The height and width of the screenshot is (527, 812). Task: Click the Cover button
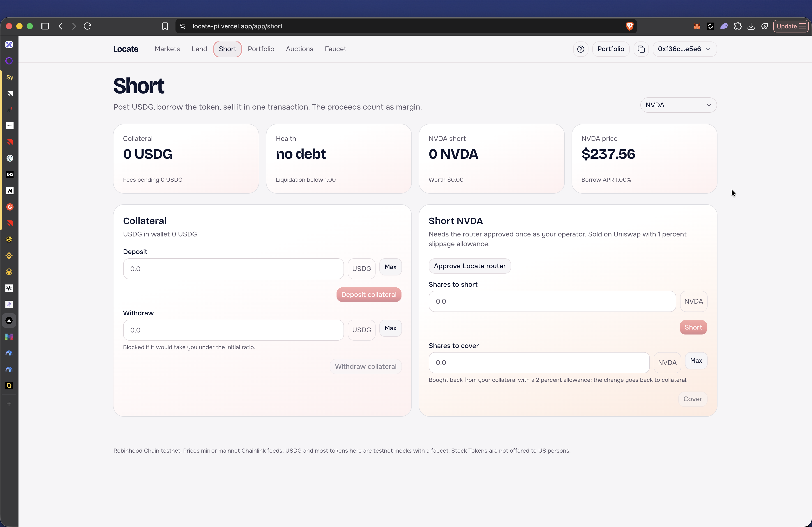[693, 399]
